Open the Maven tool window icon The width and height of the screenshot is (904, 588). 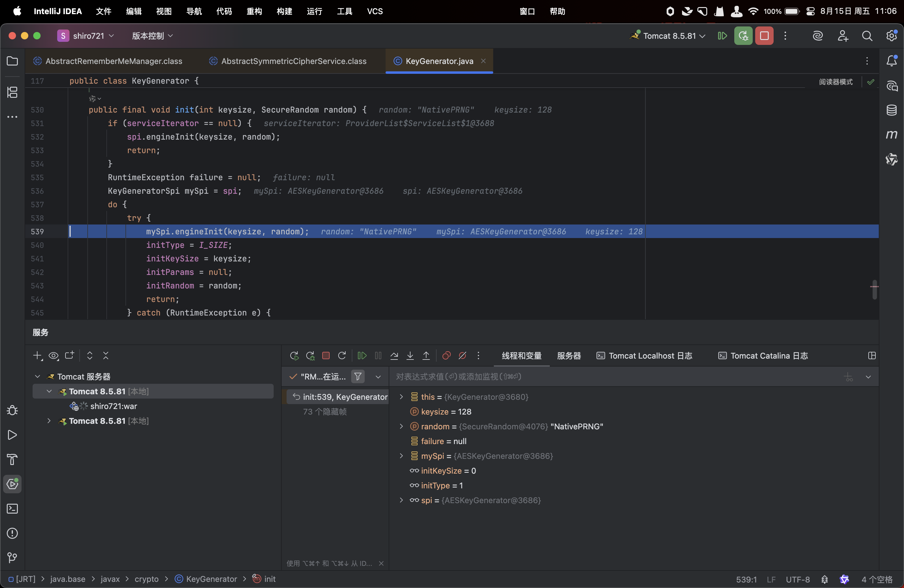coord(891,135)
